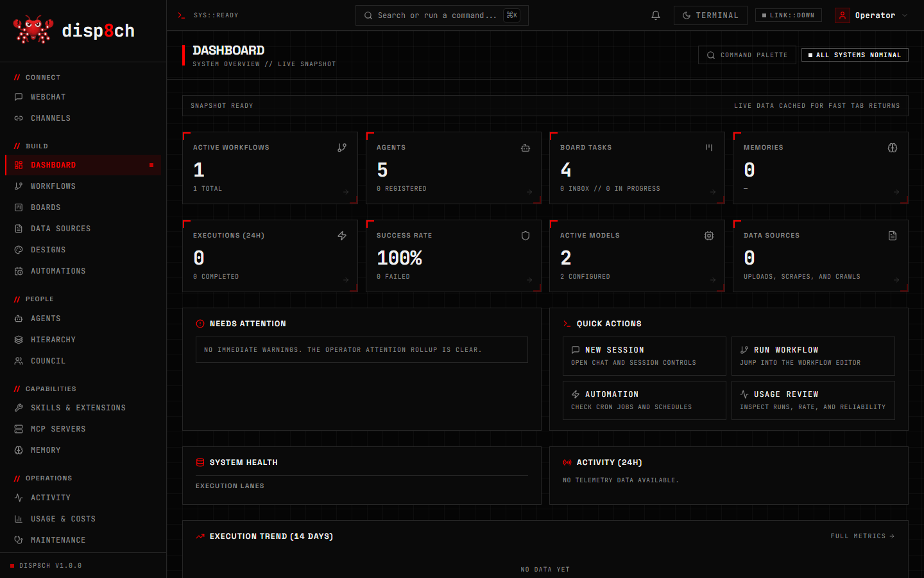Open the notifications bell
924x578 pixels.
tap(656, 15)
